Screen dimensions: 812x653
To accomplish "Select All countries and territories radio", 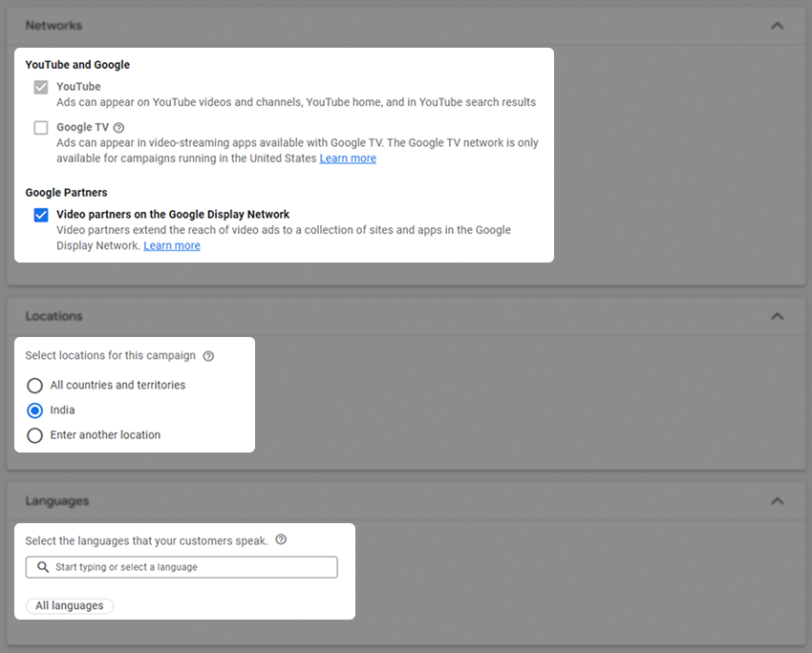I will (x=34, y=386).
